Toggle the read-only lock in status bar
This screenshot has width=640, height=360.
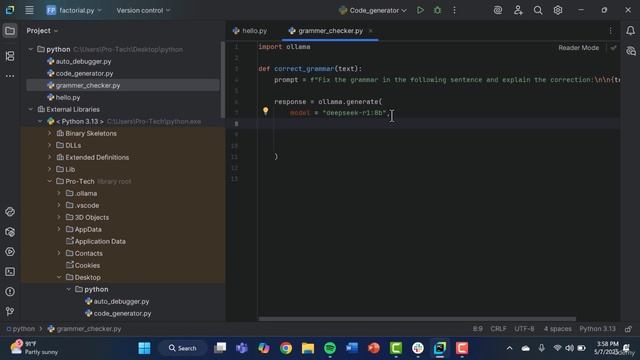pos(629,329)
